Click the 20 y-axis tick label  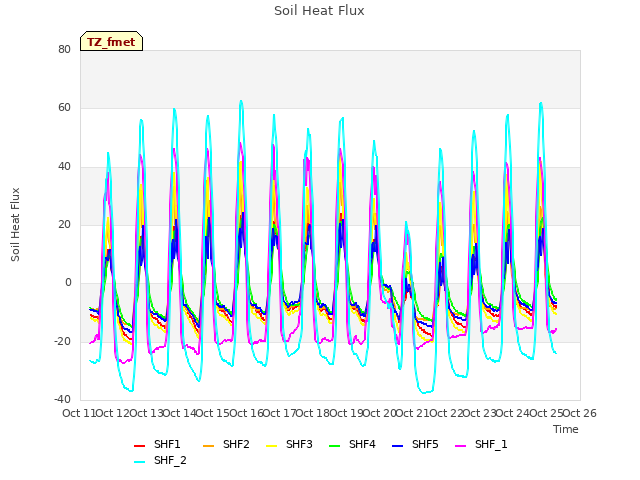coord(64,224)
